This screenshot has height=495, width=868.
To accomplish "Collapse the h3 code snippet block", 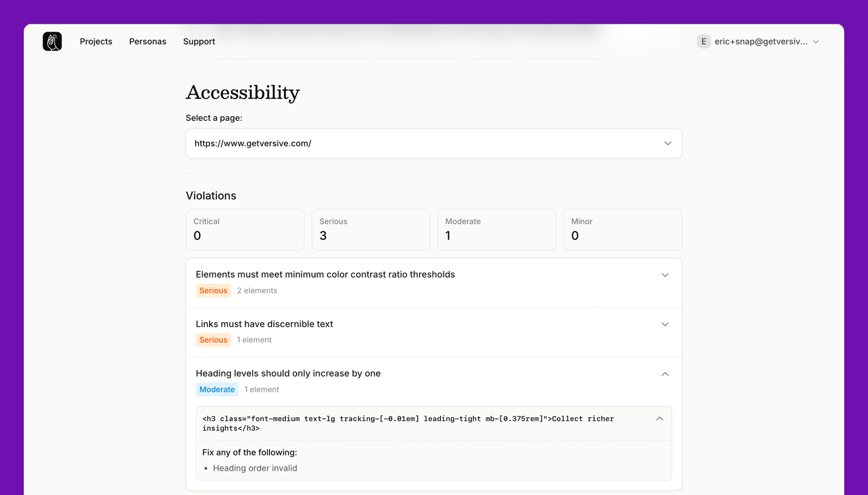I will 659,418.
